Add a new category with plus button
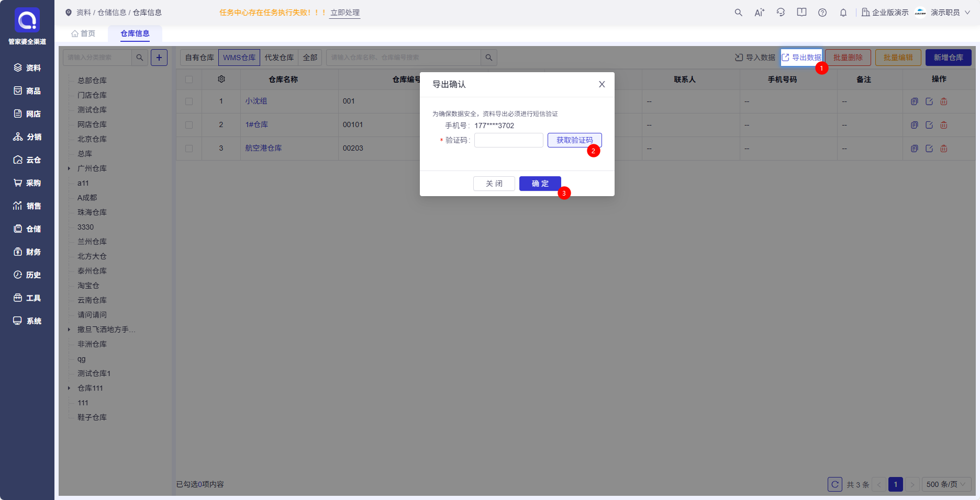Viewport: 980px width, 500px height. (159, 58)
